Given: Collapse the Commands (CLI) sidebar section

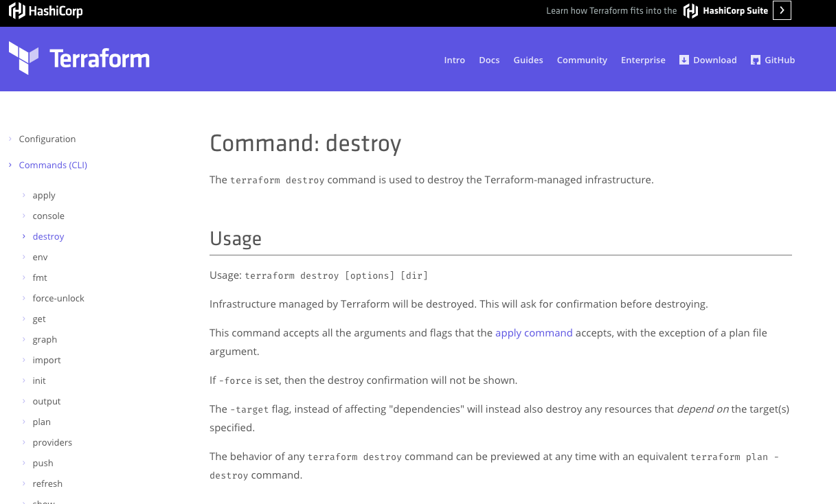Looking at the screenshot, I should pyautogui.click(x=10, y=165).
